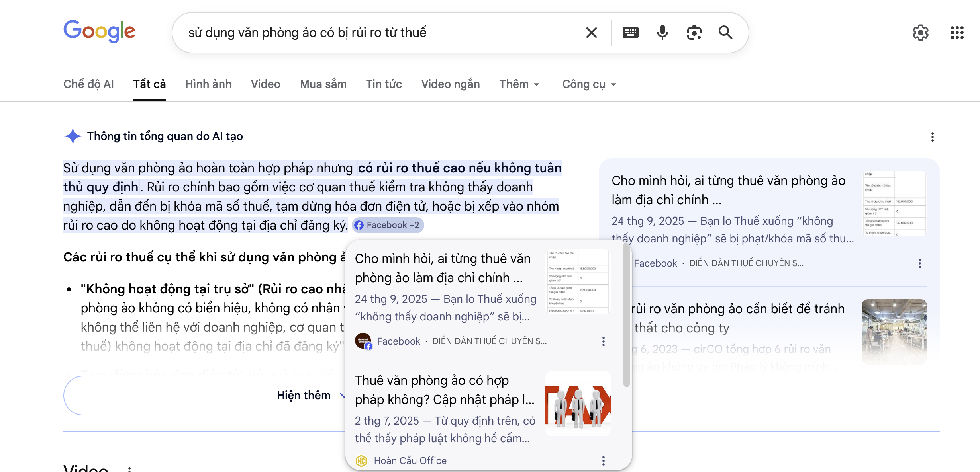Click Facebook source name in side panel
Screen dimensions: 980x472
tap(655, 263)
